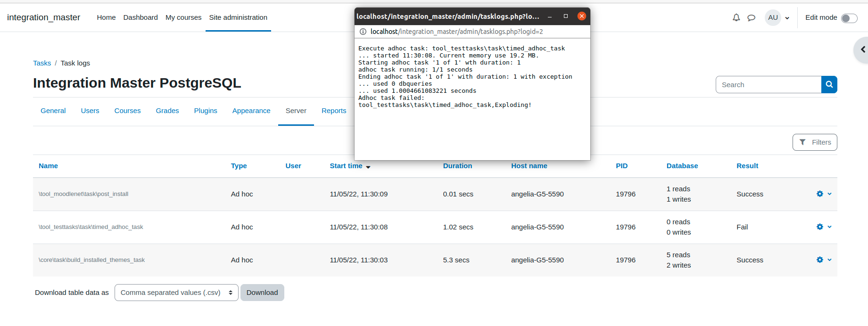
Task: Open the Filters button
Action: 815,142
